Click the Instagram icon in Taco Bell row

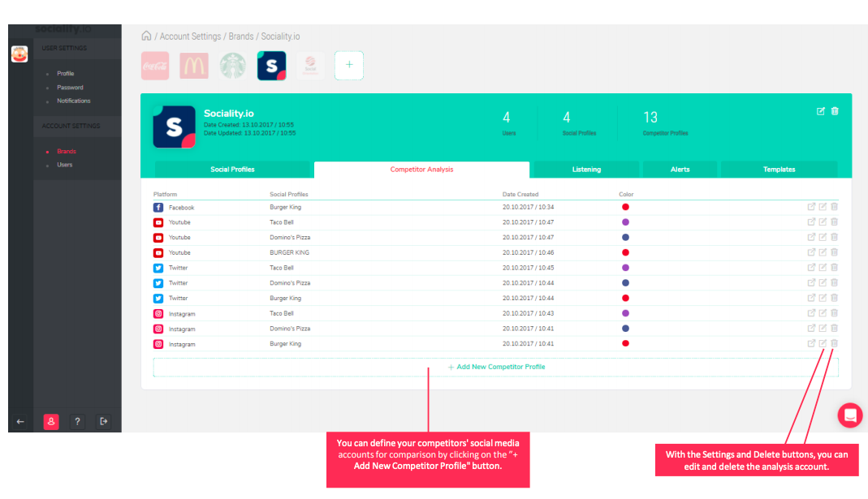click(x=158, y=314)
